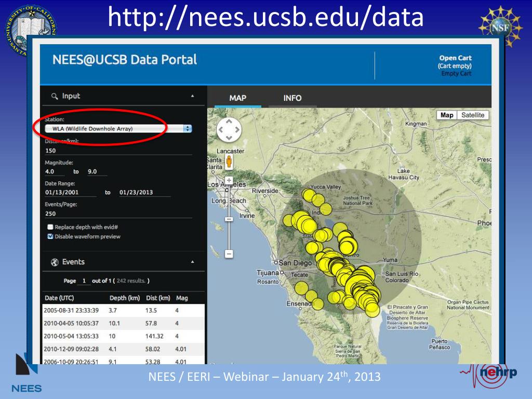Click the globe icon beside Events
Viewport: 532px width, 399px height.
click(54, 262)
